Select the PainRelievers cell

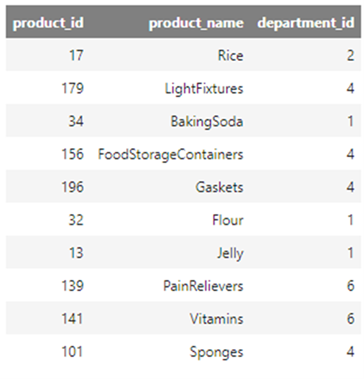click(203, 286)
